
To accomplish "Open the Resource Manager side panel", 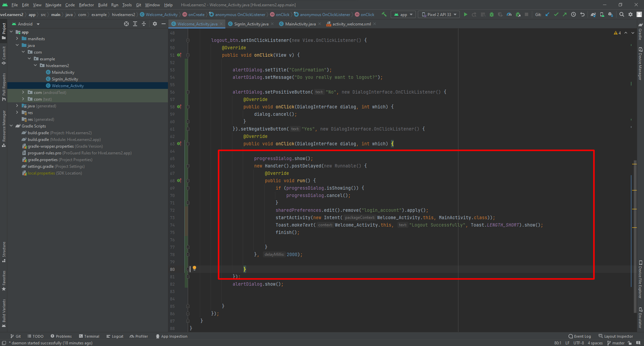I will click(x=4, y=128).
